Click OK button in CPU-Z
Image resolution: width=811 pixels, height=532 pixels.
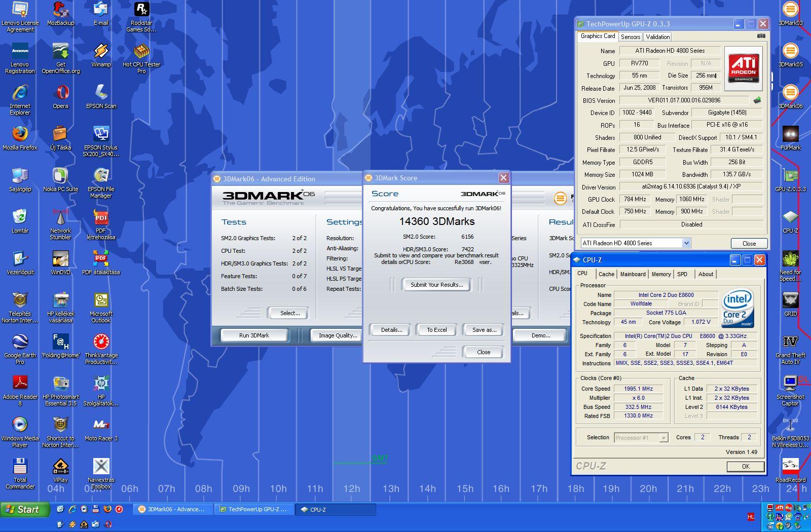tap(746, 467)
